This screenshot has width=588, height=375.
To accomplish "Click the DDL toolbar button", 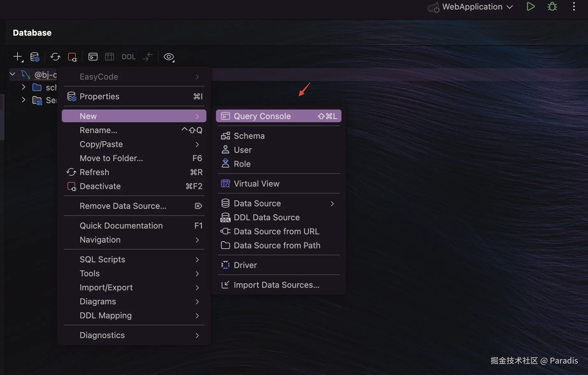I will pyautogui.click(x=129, y=57).
